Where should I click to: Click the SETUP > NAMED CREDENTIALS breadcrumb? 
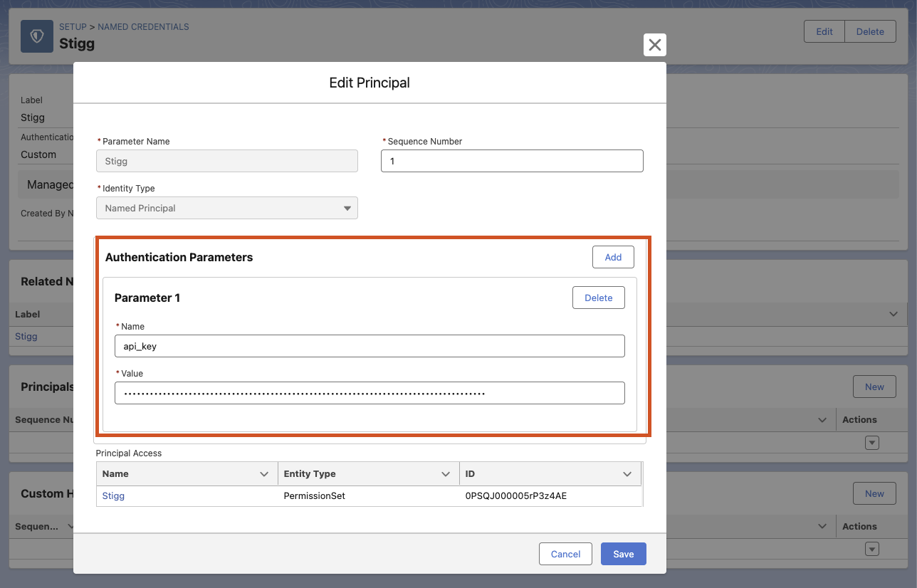coord(124,27)
